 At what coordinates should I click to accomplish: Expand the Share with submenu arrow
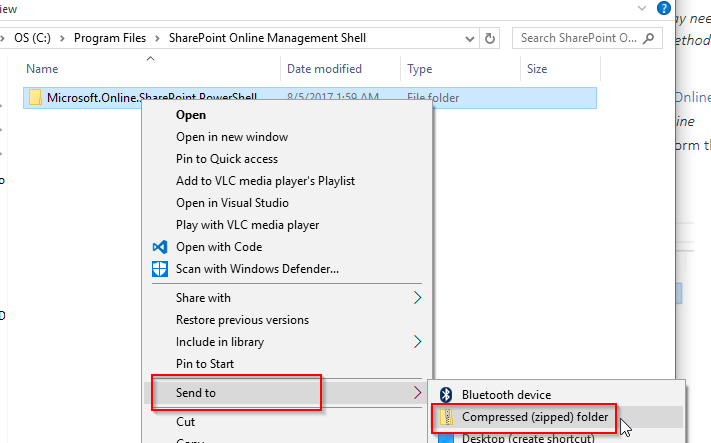417,298
